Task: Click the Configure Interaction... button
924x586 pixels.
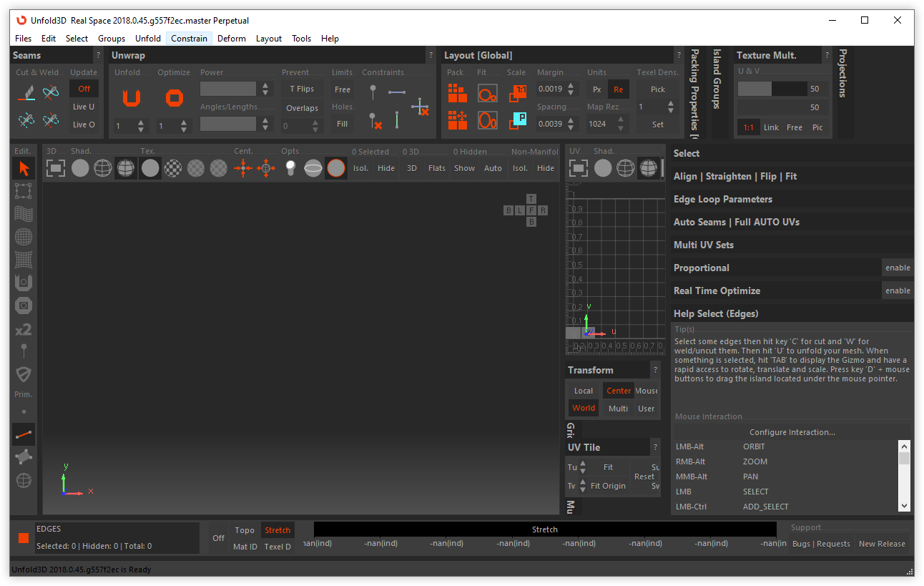Action: pos(792,432)
